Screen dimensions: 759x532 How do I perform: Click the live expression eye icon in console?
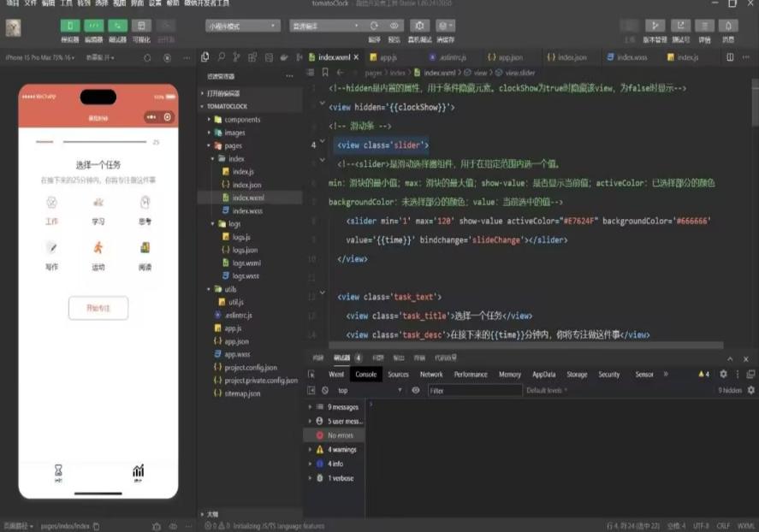click(416, 390)
